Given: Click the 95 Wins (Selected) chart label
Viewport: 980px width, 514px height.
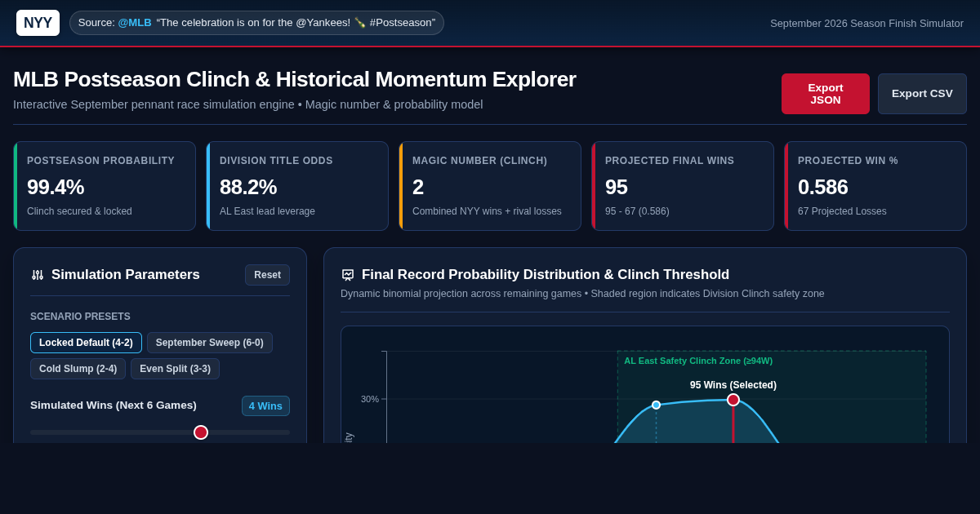Looking at the screenshot, I should click(733, 385).
